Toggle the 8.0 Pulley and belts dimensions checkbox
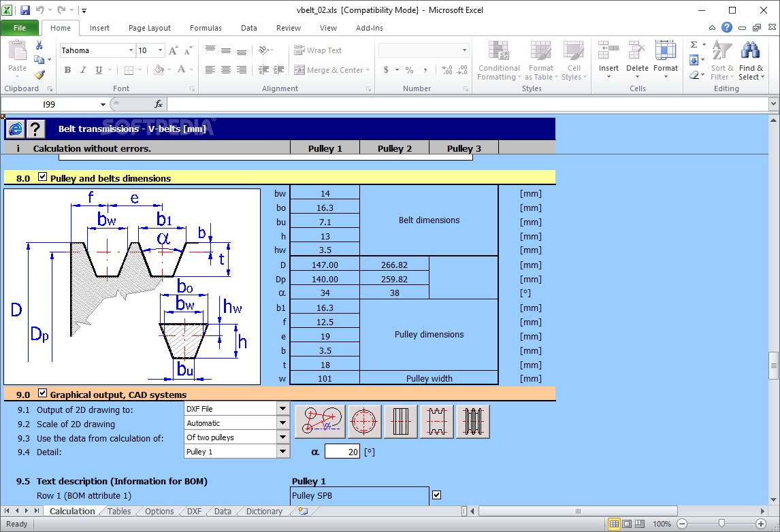The width and height of the screenshot is (780, 532). 43,176
